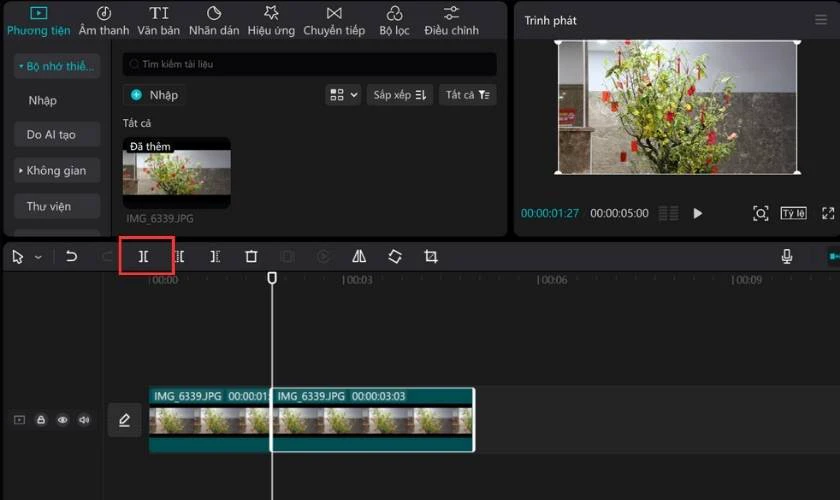Click the Sắp xếp sort button
This screenshot has height=500, width=840.
(400, 95)
